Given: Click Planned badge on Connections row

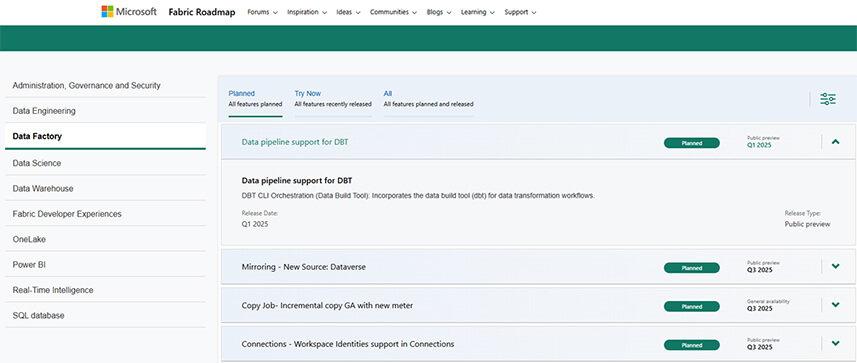Looking at the screenshot, I should [x=691, y=346].
